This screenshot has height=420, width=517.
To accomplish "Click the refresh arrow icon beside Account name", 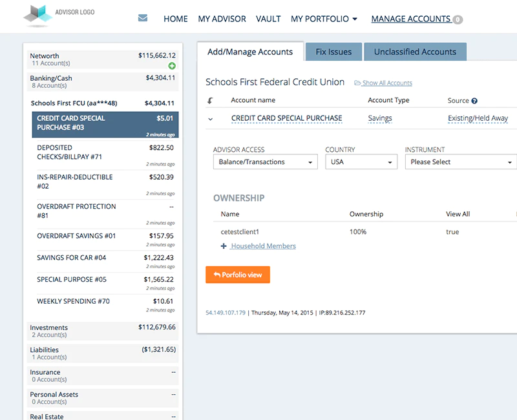I will pyautogui.click(x=210, y=101).
